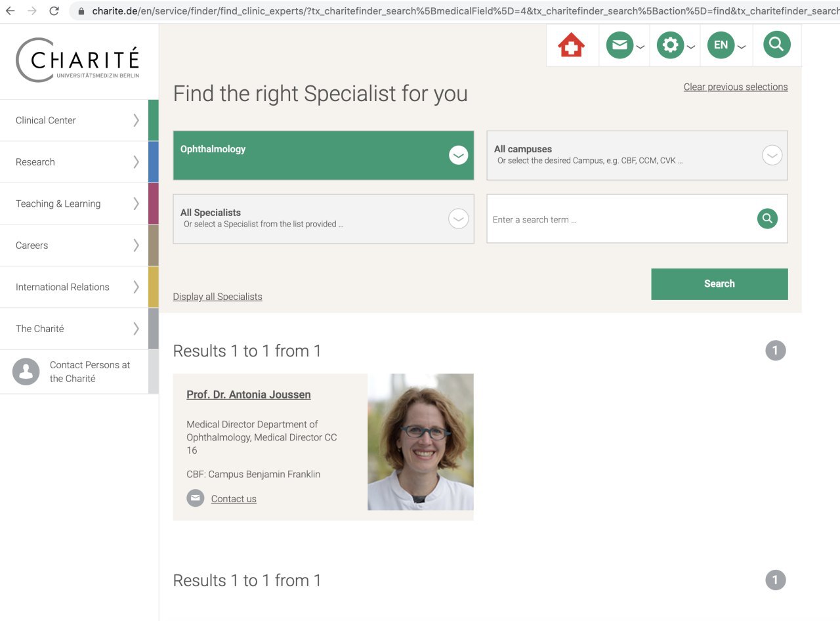Open the Research menu item
This screenshot has height=621, width=840.
pyautogui.click(x=79, y=162)
